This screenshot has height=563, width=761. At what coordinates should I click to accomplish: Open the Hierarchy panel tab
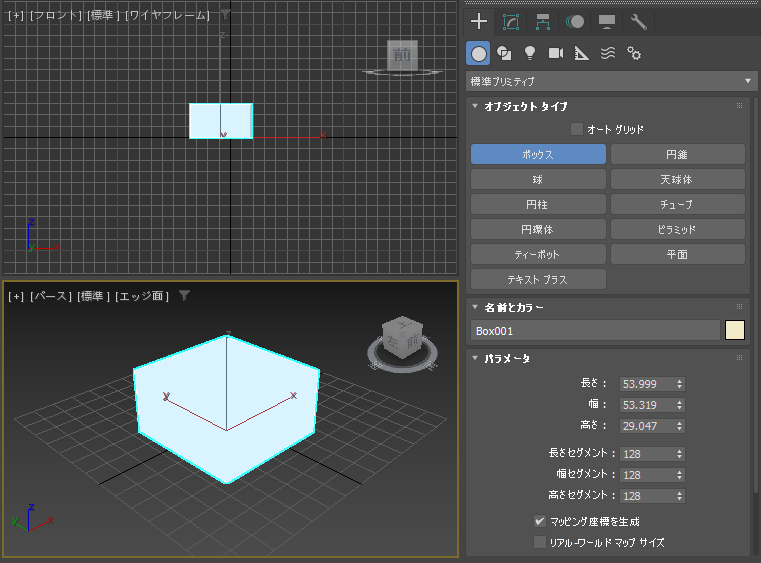[x=543, y=22]
